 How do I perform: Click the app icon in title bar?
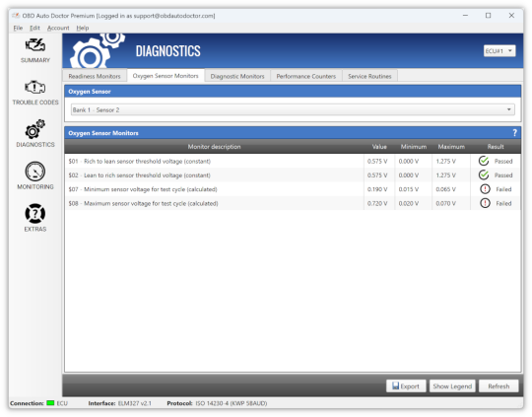(16, 16)
